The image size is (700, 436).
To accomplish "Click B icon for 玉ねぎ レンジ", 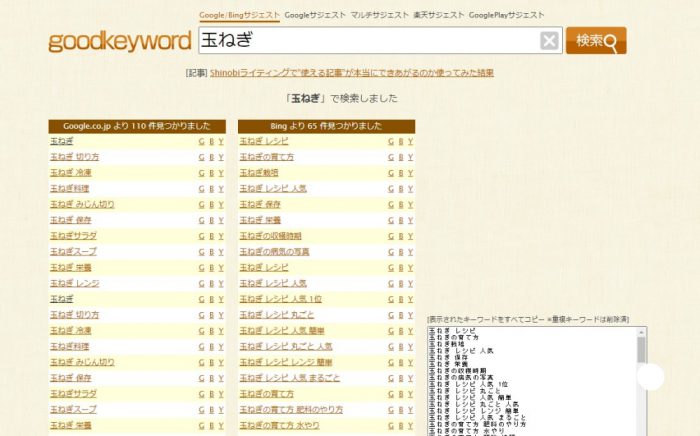I will [212, 283].
